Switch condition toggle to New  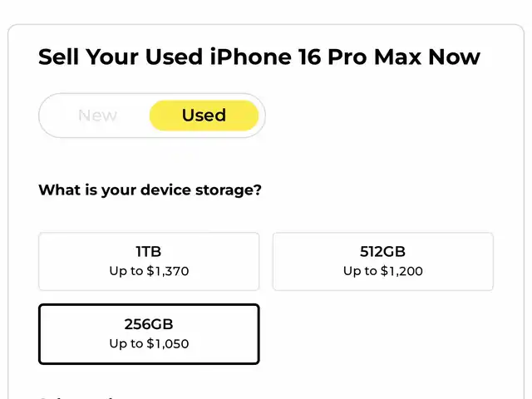pyautogui.click(x=97, y=116)
